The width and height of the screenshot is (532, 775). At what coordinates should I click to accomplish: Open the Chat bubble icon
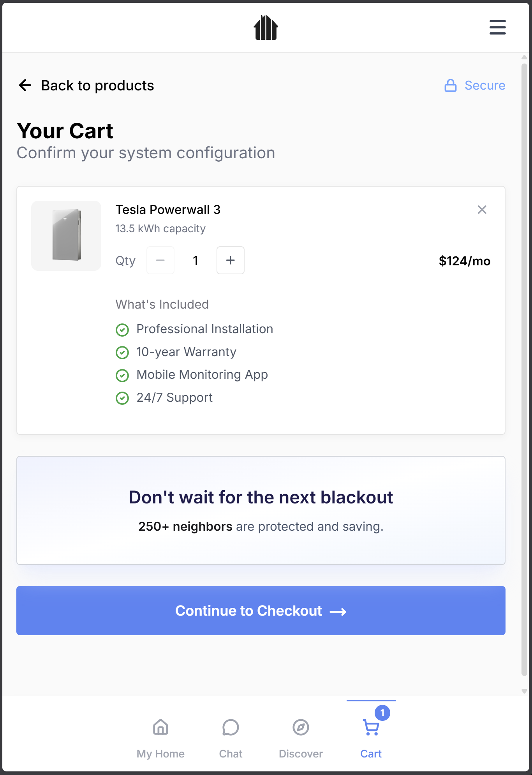click(231, 727)
